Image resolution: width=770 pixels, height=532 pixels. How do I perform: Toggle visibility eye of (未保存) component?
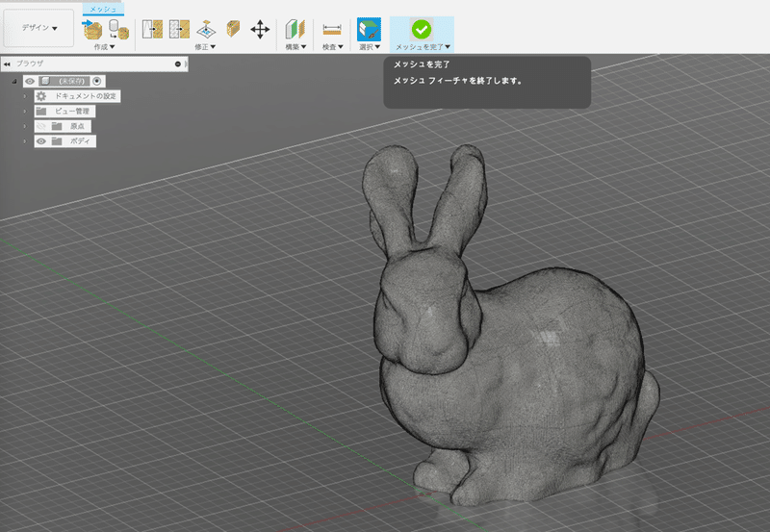coord(30,81)
